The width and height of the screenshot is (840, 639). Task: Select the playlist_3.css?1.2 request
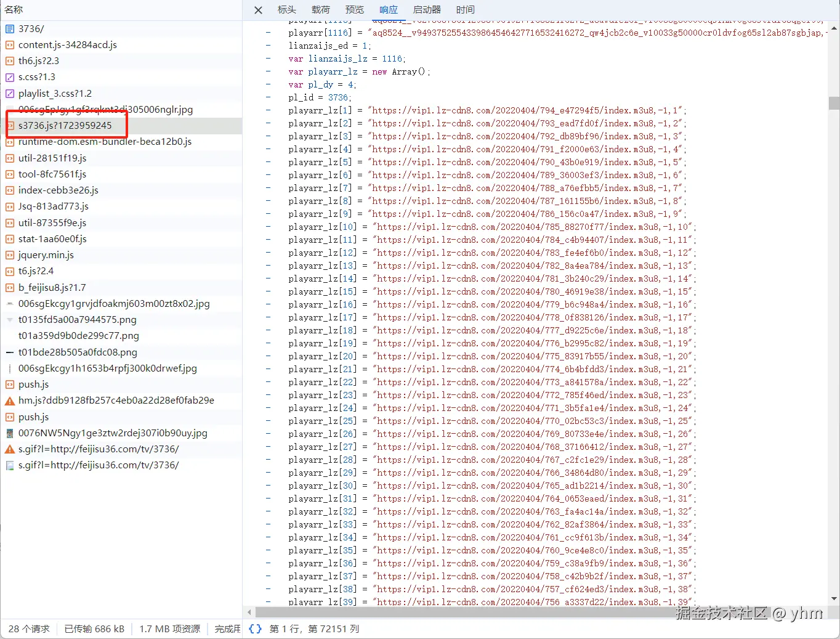point(121,94)
